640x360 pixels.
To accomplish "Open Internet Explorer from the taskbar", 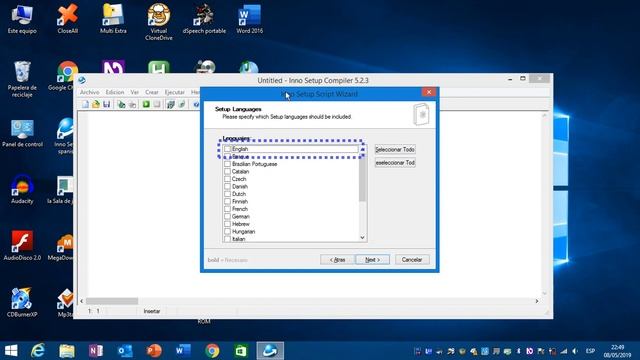I will coord(38,351).
